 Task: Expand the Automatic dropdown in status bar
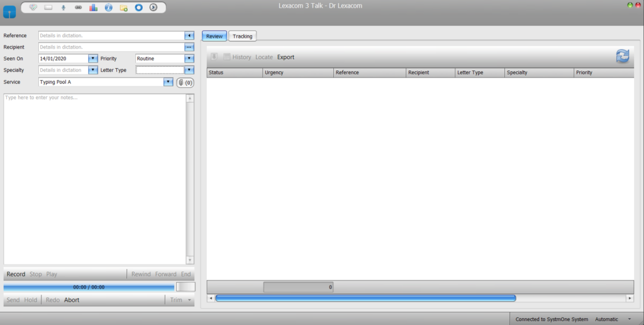tap(630, 319)
